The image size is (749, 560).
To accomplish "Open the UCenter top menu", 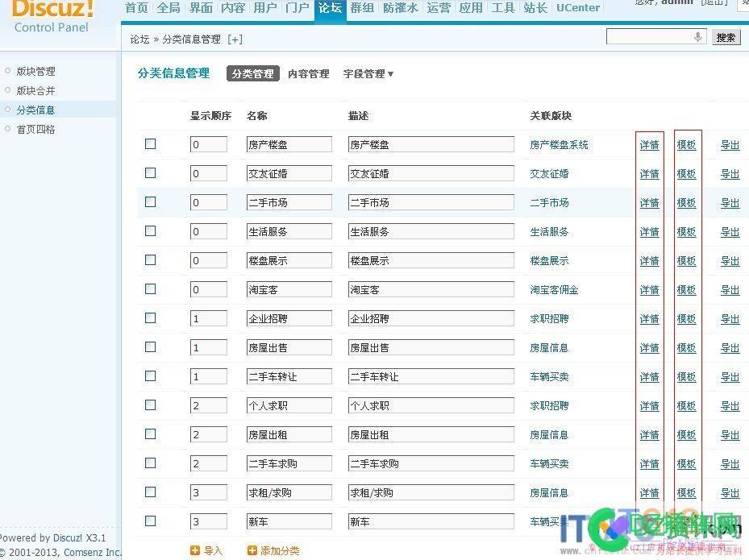I will (578, 7).
